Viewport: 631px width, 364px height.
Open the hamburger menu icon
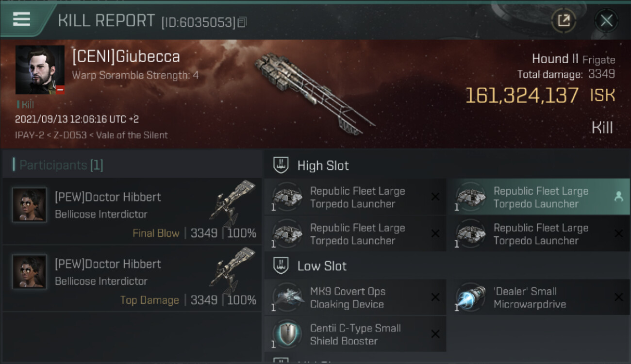point(21,19)
